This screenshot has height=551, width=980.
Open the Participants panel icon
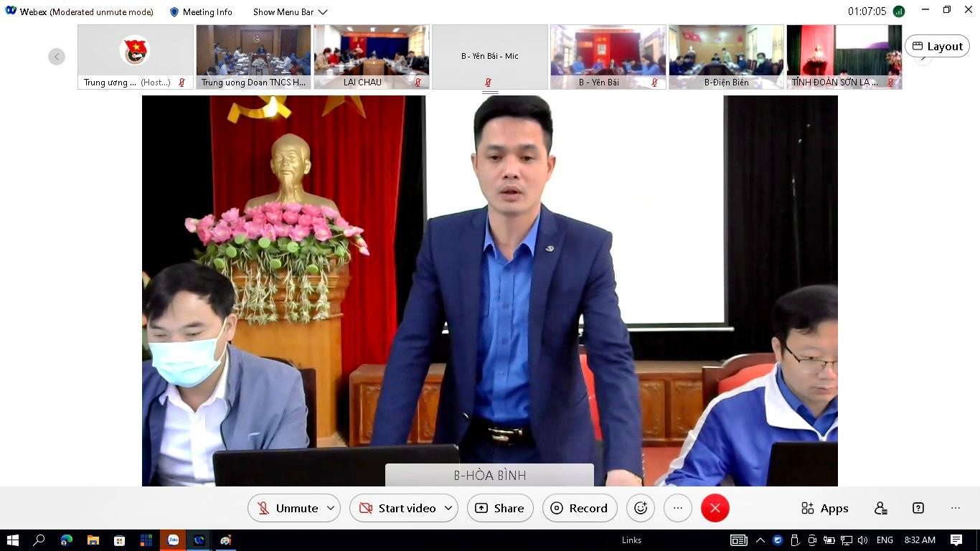[881, 508]
